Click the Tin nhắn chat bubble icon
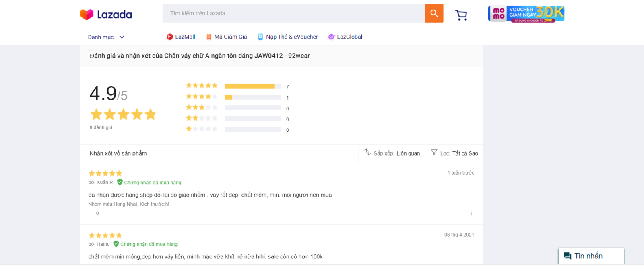This screenshot has height=266, width=644. tap(568, 256)
